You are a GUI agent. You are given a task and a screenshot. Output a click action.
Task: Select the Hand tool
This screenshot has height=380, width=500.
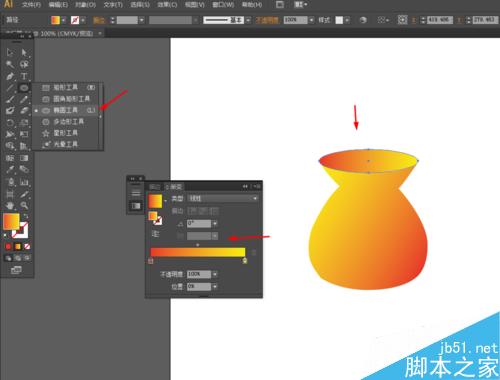10,205
